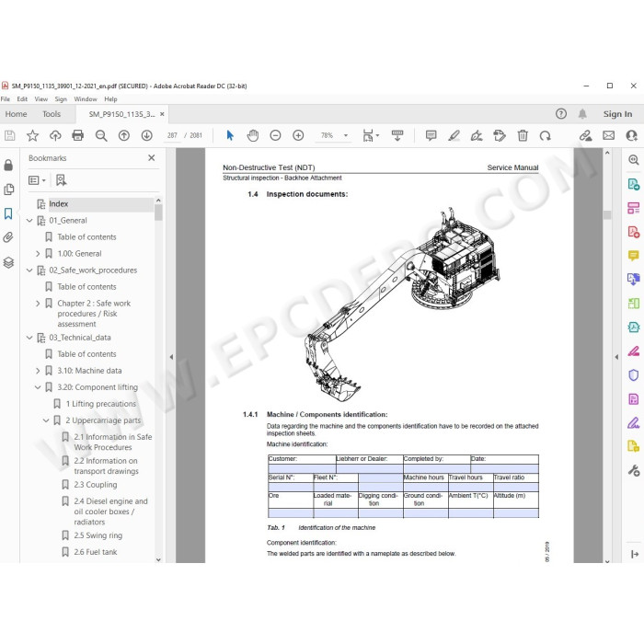
Task: Select the Index bookmark
Action: (x=59, y=204)
